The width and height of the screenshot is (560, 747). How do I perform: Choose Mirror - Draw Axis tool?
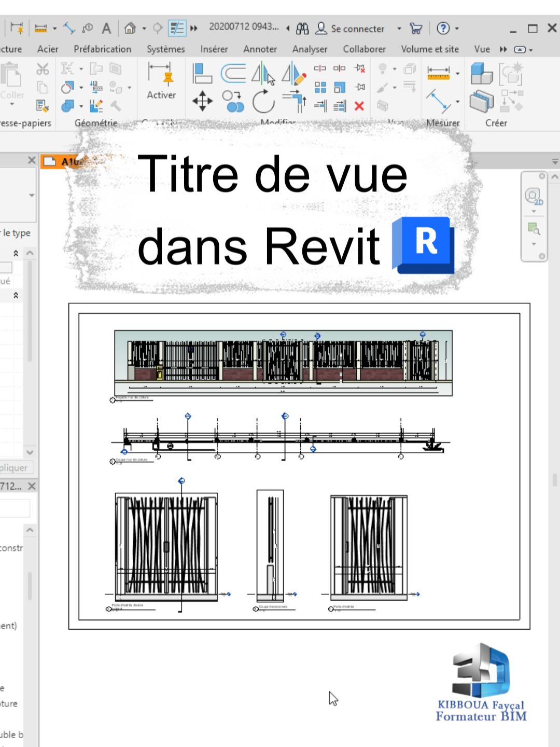pos(294,73)
